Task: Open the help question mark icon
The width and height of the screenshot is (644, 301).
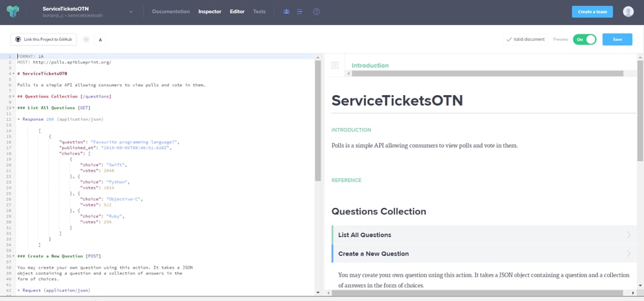Action: (316, 11)
